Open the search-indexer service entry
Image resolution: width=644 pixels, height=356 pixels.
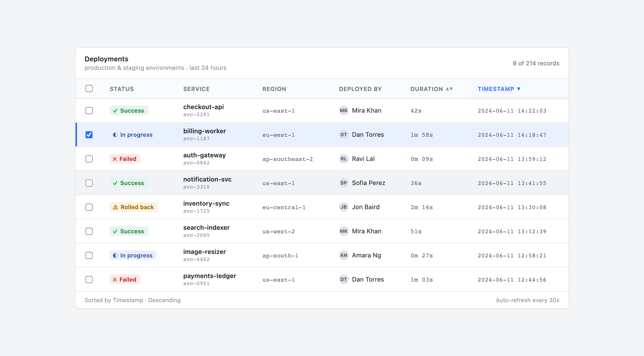(207, 228)
